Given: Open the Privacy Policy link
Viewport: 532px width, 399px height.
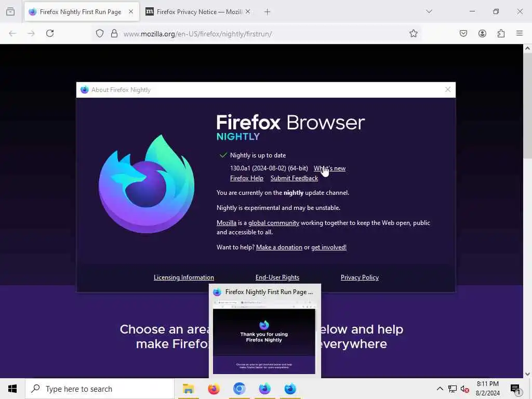Looking at the screenshot, I should (360, 277).
